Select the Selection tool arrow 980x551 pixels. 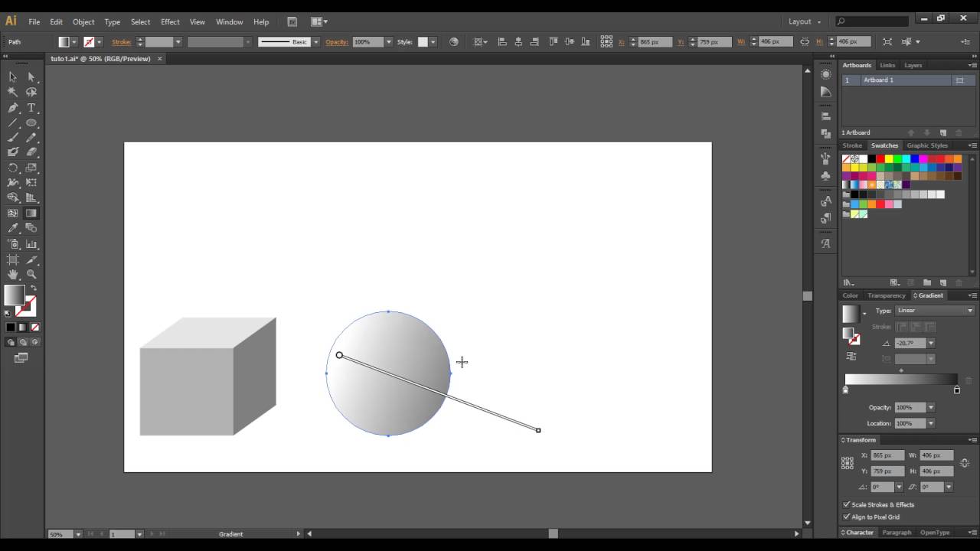(x=13, y=77)
